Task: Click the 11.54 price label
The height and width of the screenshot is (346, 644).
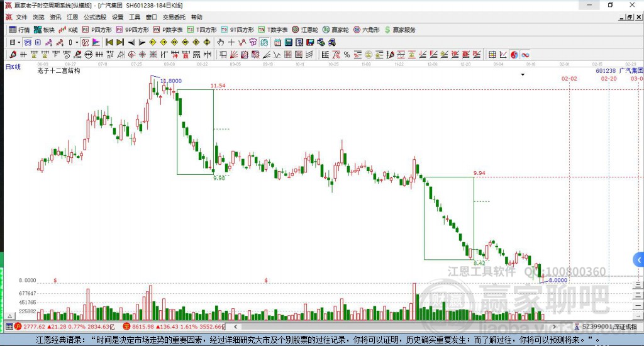Action: [x=218, y=86]
